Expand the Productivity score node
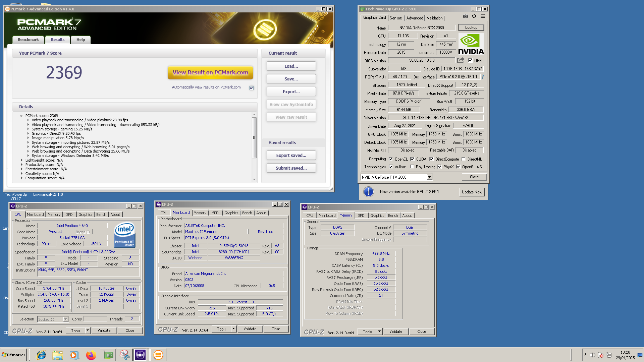The image size is (644, 362). coord(22,165)
